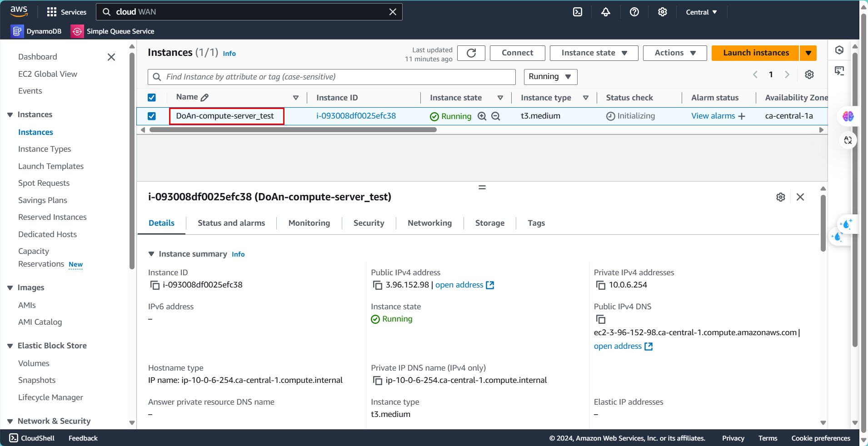The image size is (868, 446).
Task: Open the Instance state dropdown button
Action: pyautogui.click(x=594, y=53)
